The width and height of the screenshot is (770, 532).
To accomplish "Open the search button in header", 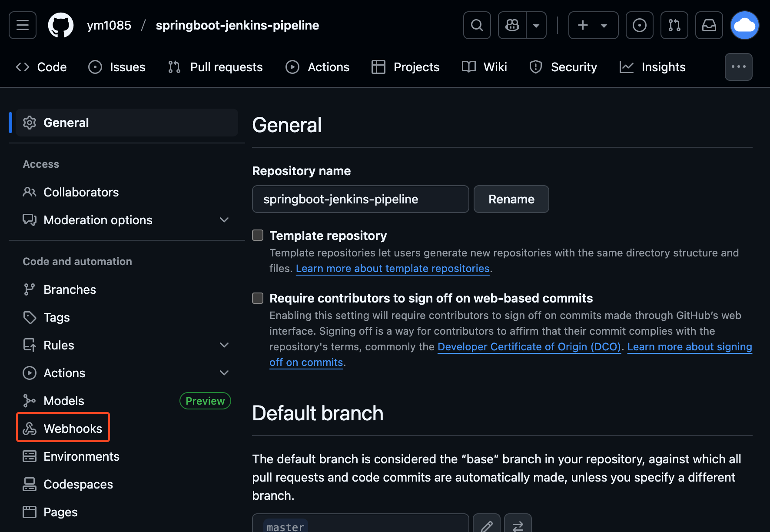I will click(x=477, y=25).
